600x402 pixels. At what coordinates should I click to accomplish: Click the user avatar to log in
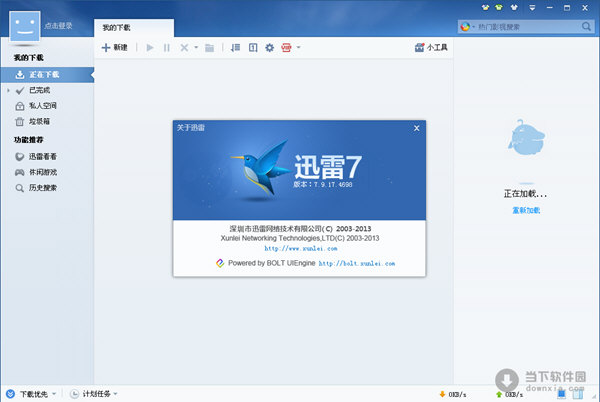pos(25,26)
